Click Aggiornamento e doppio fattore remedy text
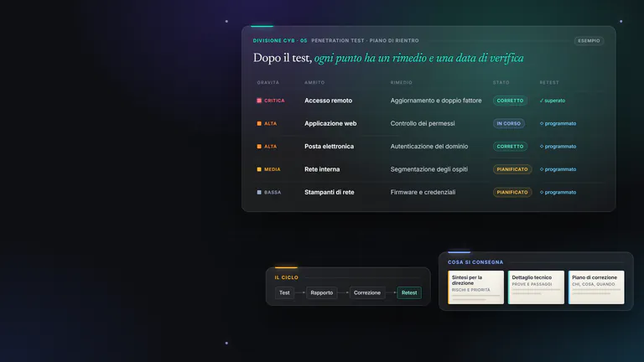The width and height of the screenshot is (644, 362). (x=436, y=101)
